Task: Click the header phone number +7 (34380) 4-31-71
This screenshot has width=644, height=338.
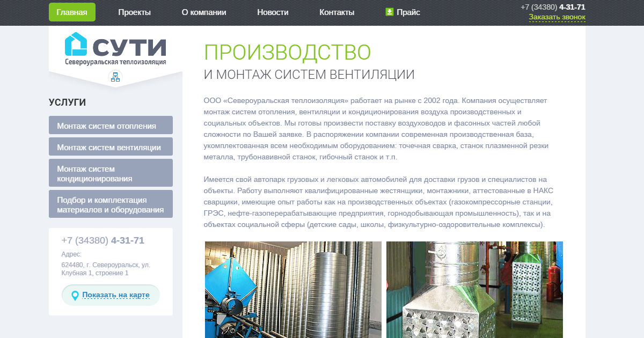Action: (x=553, y=7)
